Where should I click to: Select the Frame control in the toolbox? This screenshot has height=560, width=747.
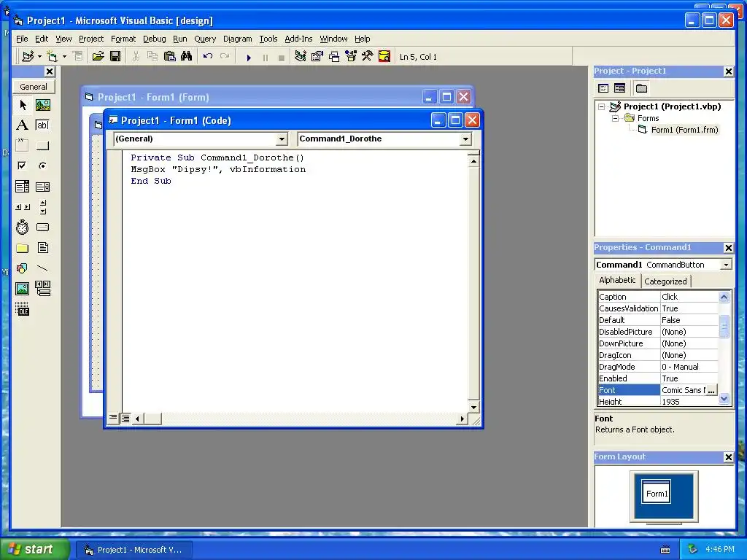[23, 145]
